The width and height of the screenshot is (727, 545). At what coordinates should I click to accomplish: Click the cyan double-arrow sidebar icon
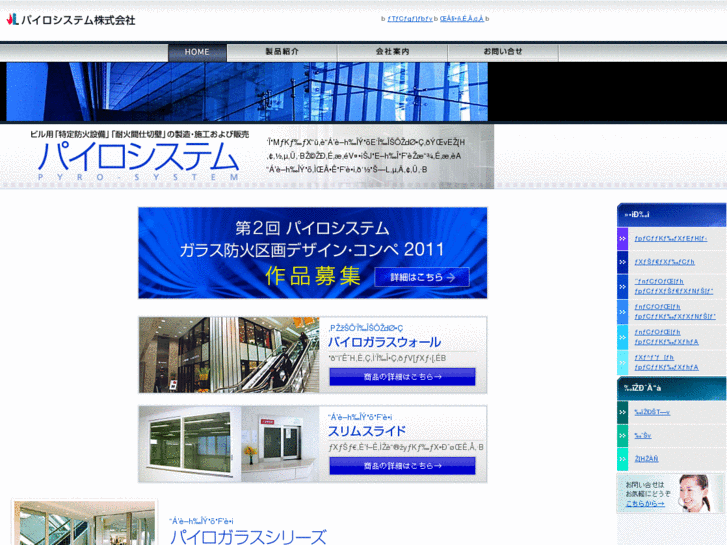(x=622, y=337)
